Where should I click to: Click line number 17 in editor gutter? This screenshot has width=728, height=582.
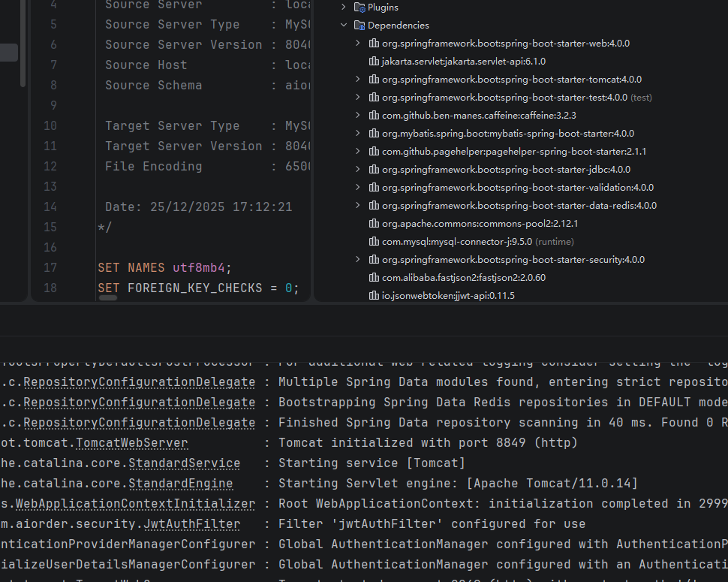[x=50, y=267]
